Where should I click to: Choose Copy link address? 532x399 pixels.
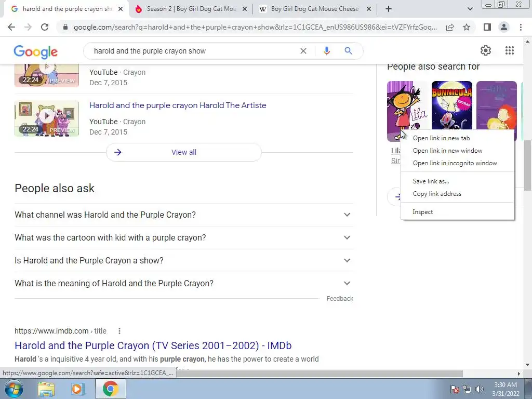coord(457,194)
